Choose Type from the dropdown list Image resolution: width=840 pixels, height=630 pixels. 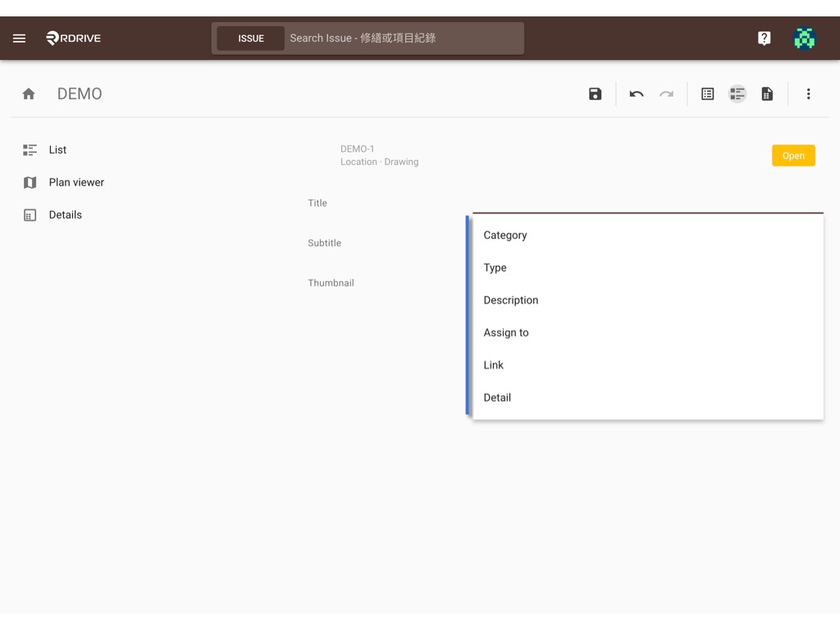[x=648, y=267]
